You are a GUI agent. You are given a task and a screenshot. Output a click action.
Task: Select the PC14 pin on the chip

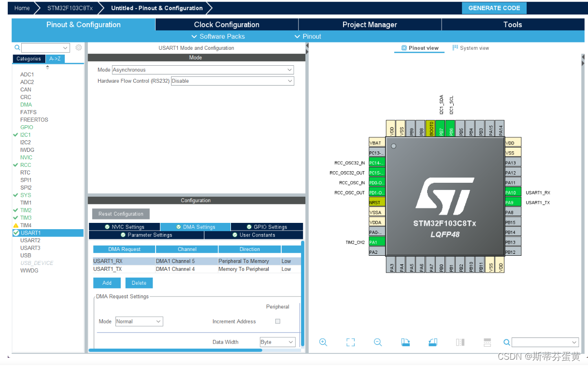pyautogui.click(x=377, y=163)
